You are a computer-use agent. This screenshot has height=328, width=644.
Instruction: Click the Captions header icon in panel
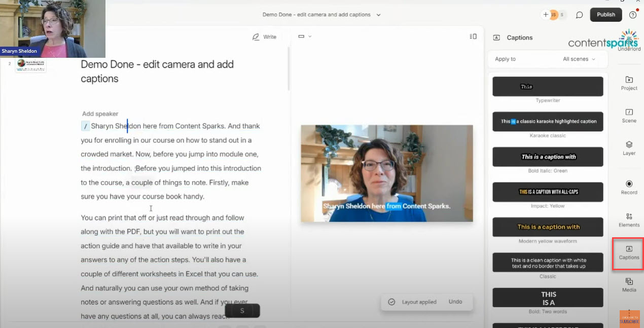coord(496,38)
